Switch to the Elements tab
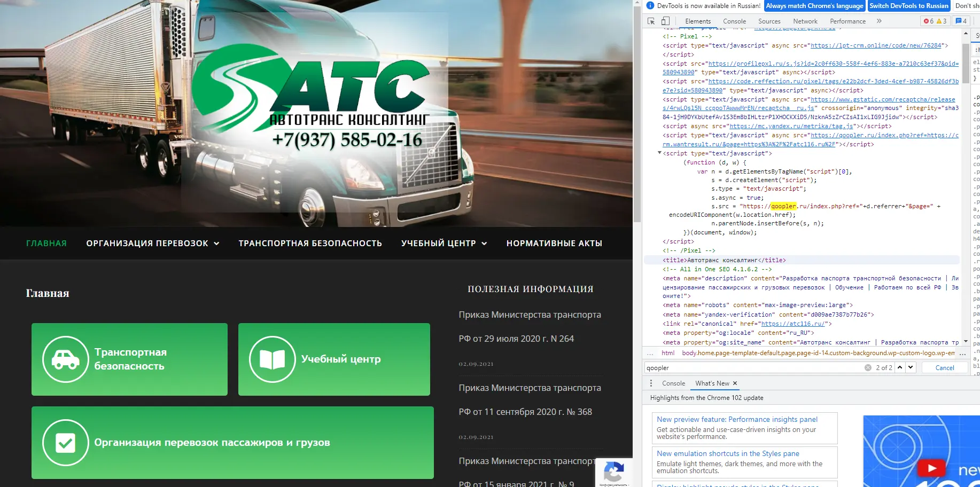Image resolution: width=980 pixels, height=487 pixels. point(698,21)
